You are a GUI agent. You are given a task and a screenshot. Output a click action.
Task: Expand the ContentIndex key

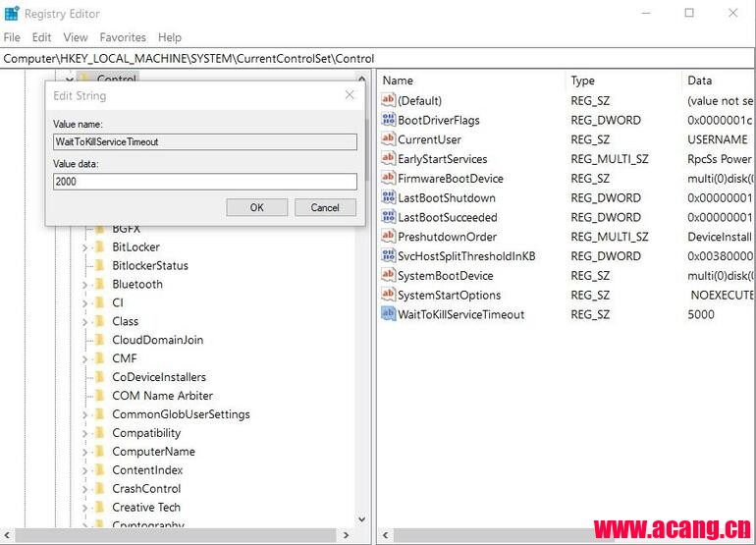[84, 470]
